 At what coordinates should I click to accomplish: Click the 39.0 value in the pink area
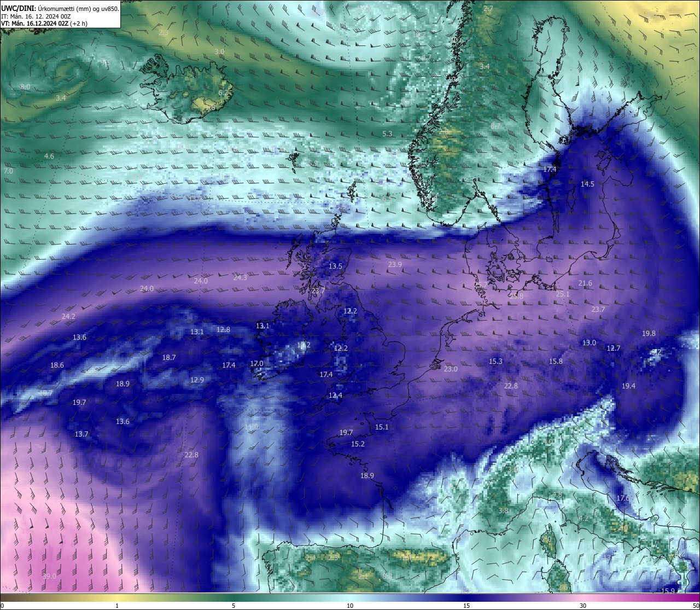[49, 576]
